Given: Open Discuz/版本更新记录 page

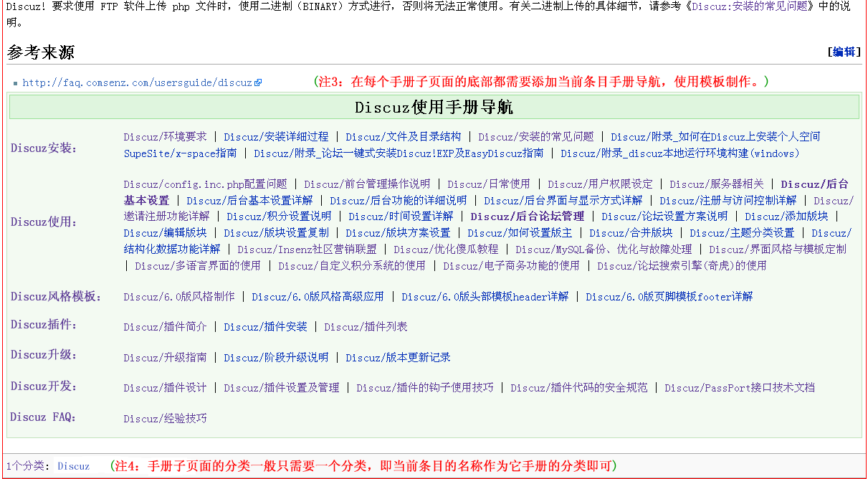Looking at the screenshot, I should point(398,357).
